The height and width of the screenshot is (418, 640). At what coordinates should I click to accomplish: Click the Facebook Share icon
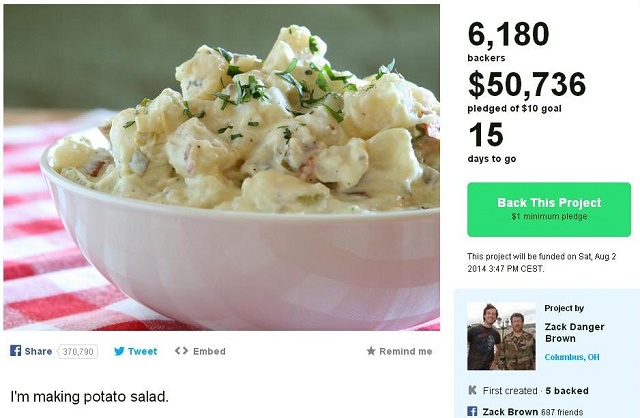[16, 351]
